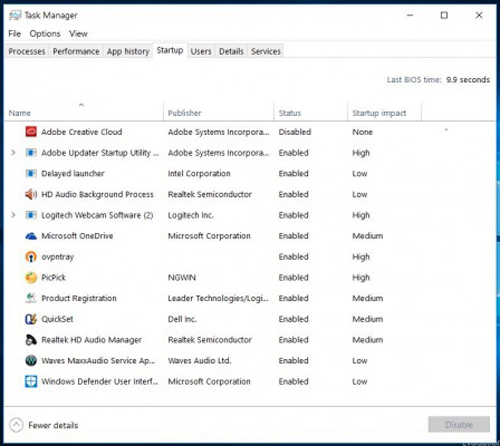Open the Options menu
The image size is (500, 446).
(45, 34)
